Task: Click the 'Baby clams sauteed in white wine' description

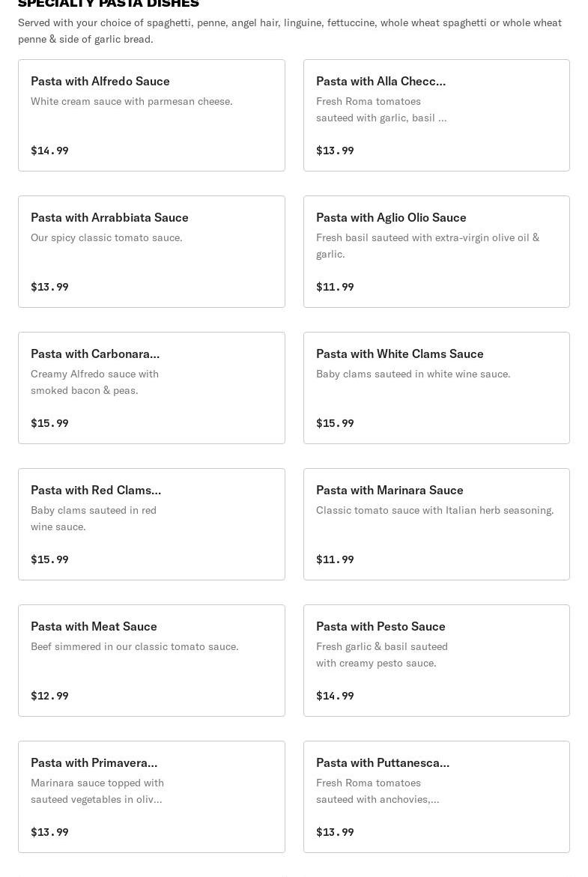Action: pyautogui.click(x=413, y=374)
